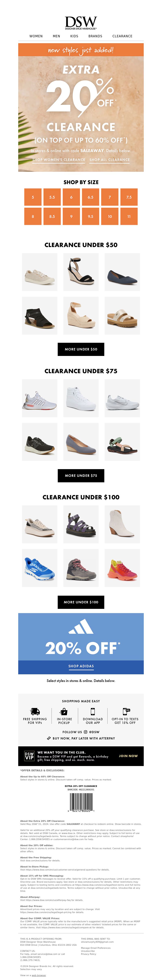Open the black espadrille wedge sandal thumbnail
162x980 pixels.
pyautogui.click(x=81, y=272)
